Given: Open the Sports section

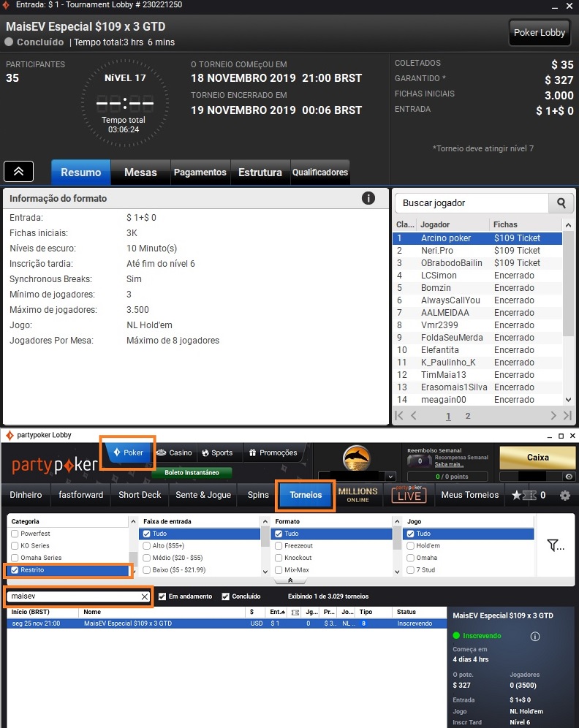Looking at the screenshot, I should 217,452.
